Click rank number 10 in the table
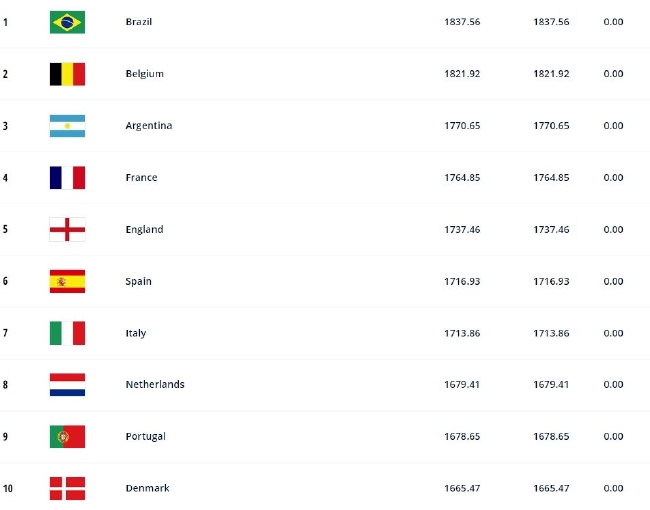650x510 pixels. pos(8,488)
